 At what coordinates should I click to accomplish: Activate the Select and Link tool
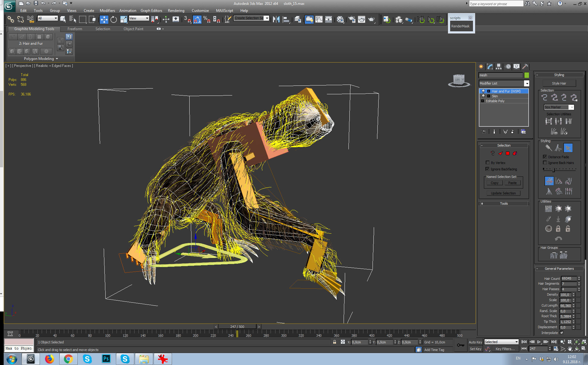[11, 19]
